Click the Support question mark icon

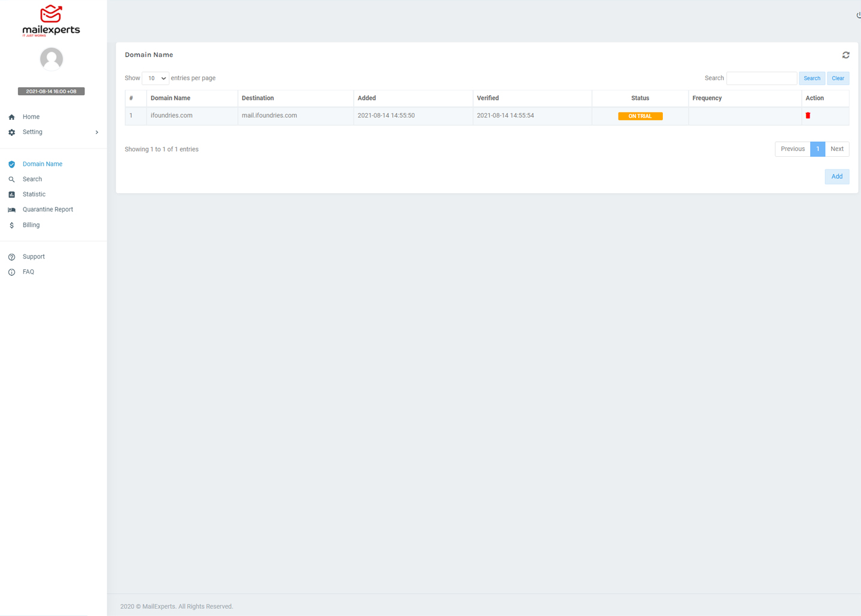[11, 256]
